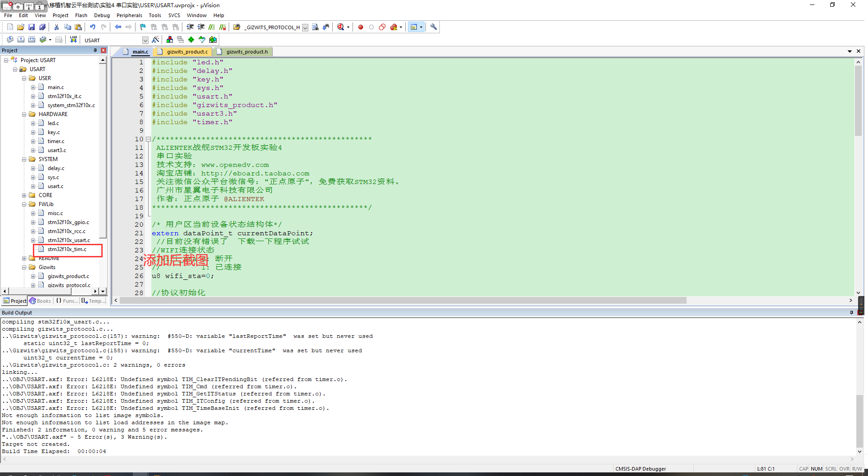Open batch build dropdown arrow

click(50, 40)
